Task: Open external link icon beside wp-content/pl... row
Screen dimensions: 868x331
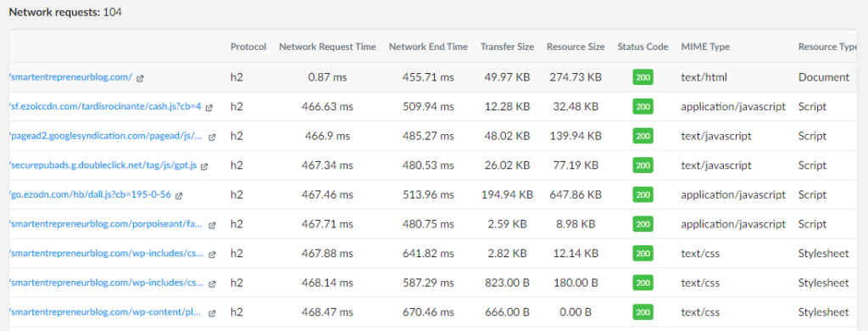Action: [212, 313]
